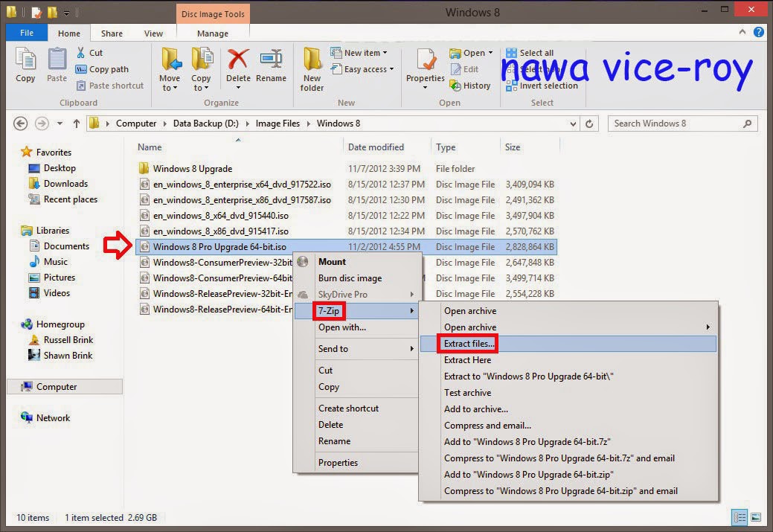Select en_windows_8_x64_dvd_915440.iso file
The image size is (773, 532).
click(221, 216)
